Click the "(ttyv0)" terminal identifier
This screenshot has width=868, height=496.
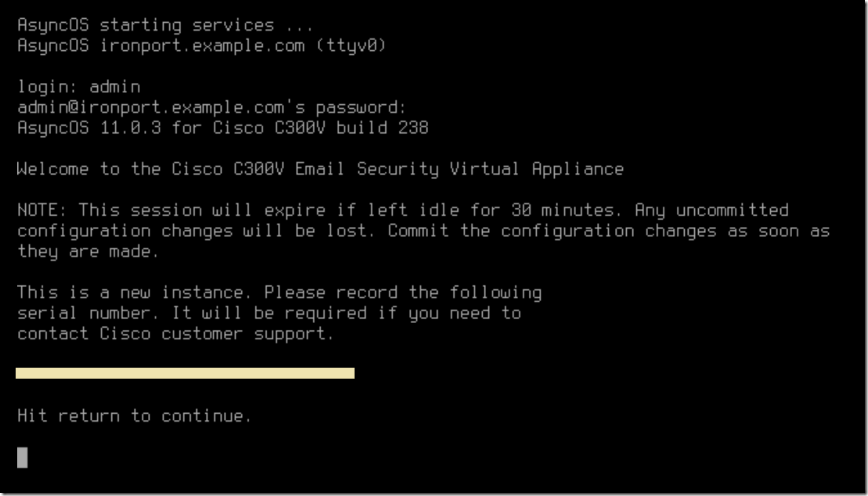[x=351, y=45]
